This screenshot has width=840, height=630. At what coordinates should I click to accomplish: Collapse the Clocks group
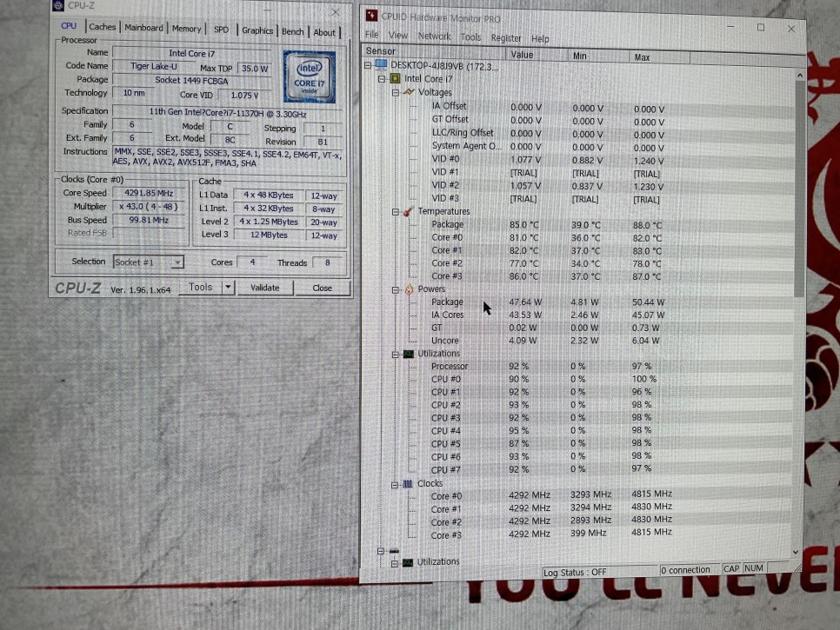(x=394, y=484)
